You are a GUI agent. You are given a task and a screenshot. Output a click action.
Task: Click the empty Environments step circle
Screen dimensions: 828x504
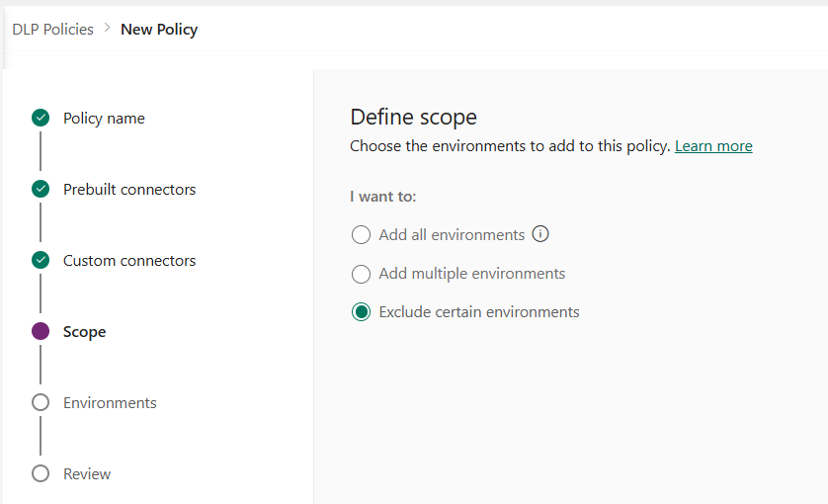pos(41,403)
